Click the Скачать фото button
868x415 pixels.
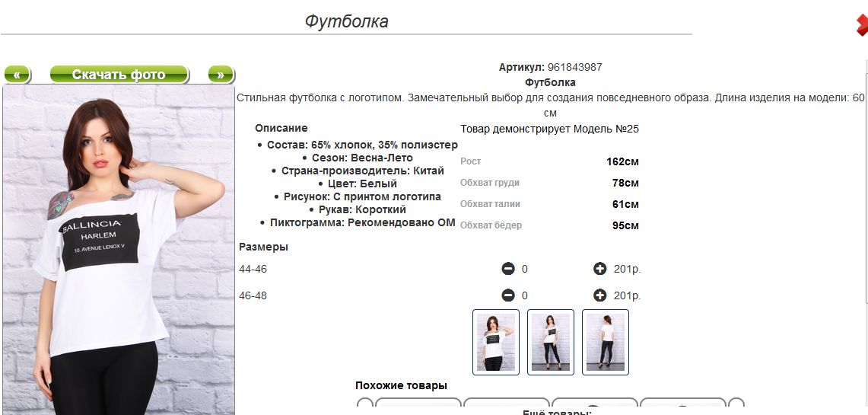[119, 75]
